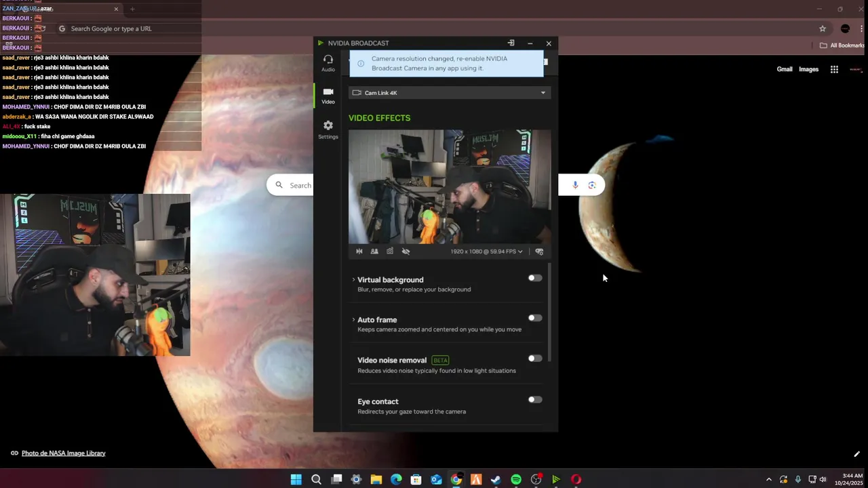Open the Google apps grid

[834, 69]
